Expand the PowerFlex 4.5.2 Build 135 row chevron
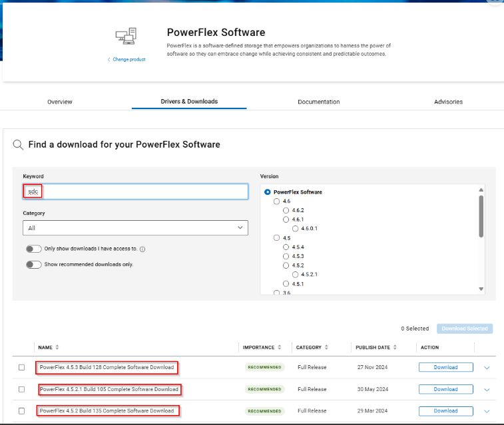 click(487, 411)
